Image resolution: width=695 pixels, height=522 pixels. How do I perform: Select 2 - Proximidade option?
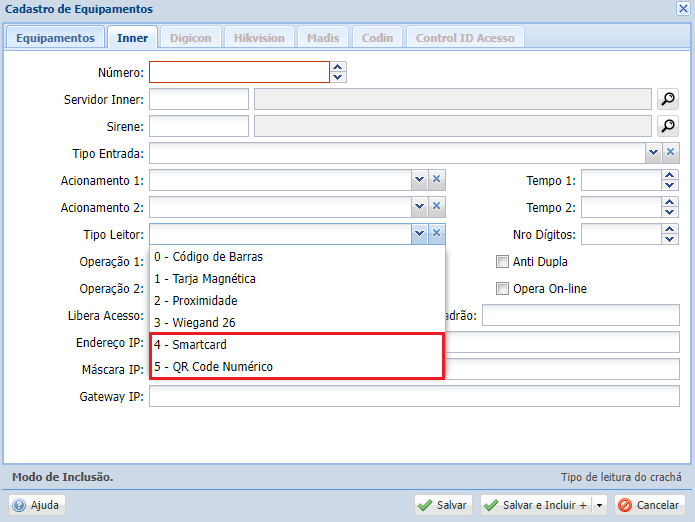click(x=297, y=300)
